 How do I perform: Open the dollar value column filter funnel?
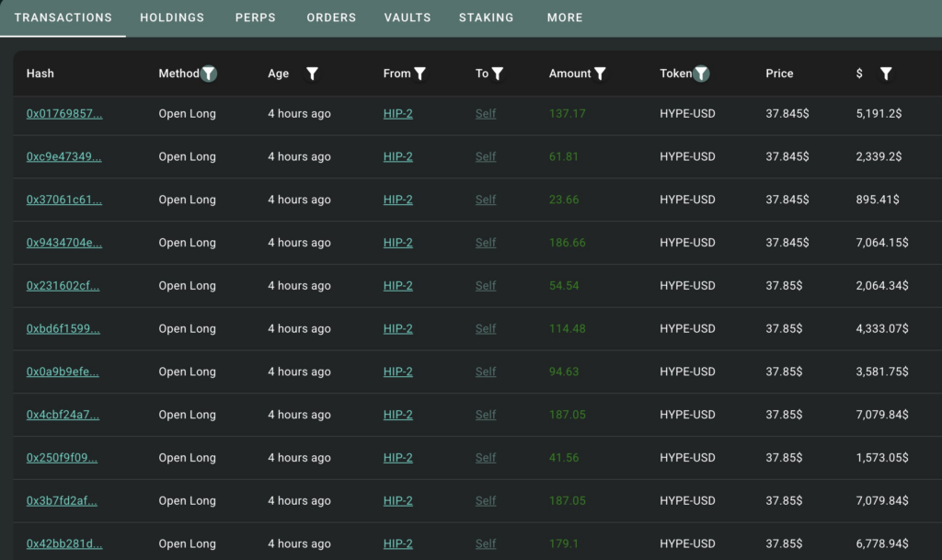click(x=886, y=74)
